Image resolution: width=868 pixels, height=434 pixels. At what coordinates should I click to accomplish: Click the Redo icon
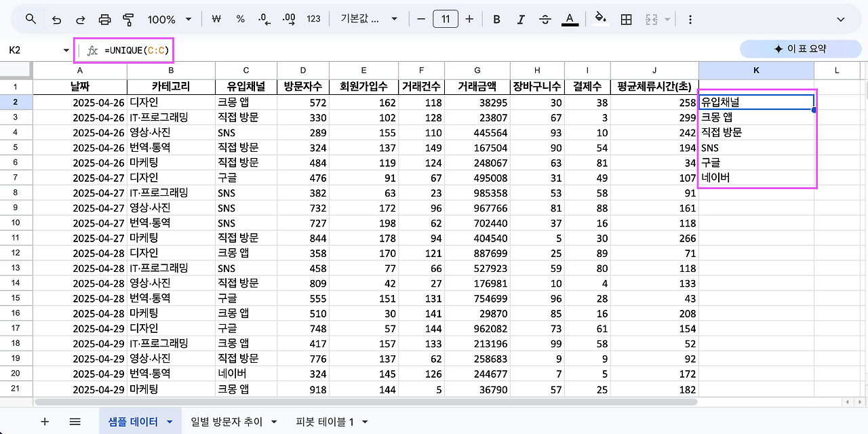tap(81, 18)
